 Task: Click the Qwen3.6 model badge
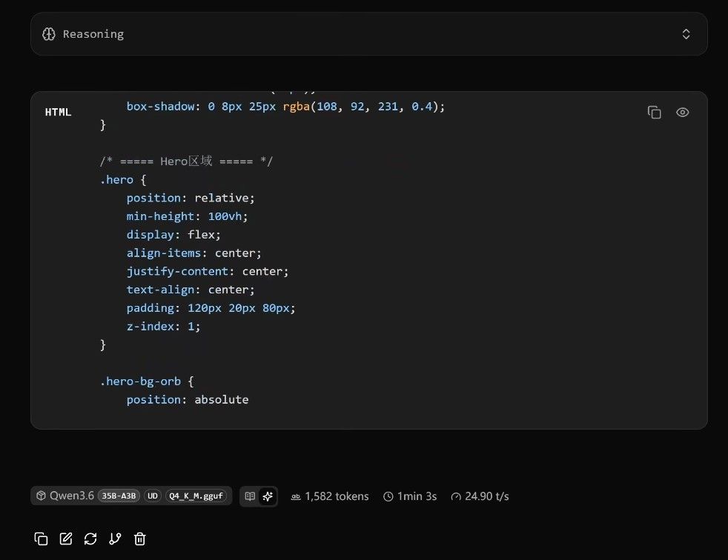pyautogui.click(x=131, y=496)
